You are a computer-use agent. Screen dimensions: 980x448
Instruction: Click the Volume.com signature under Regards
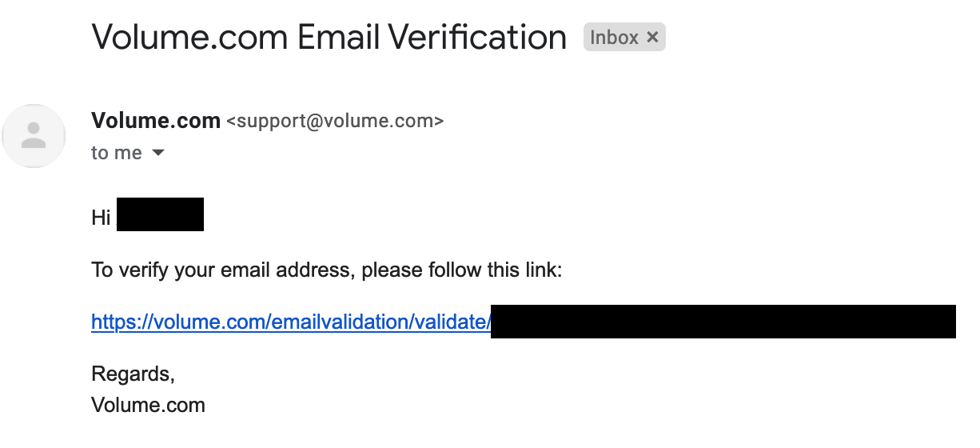[149, 405]
